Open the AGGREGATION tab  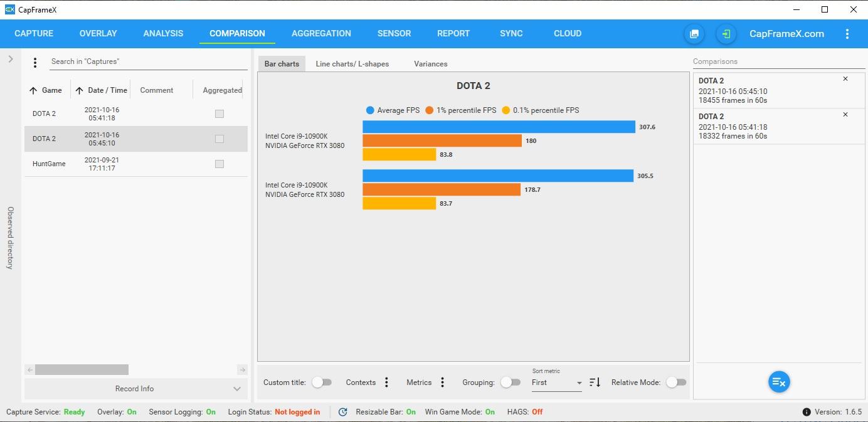(321, 34)
